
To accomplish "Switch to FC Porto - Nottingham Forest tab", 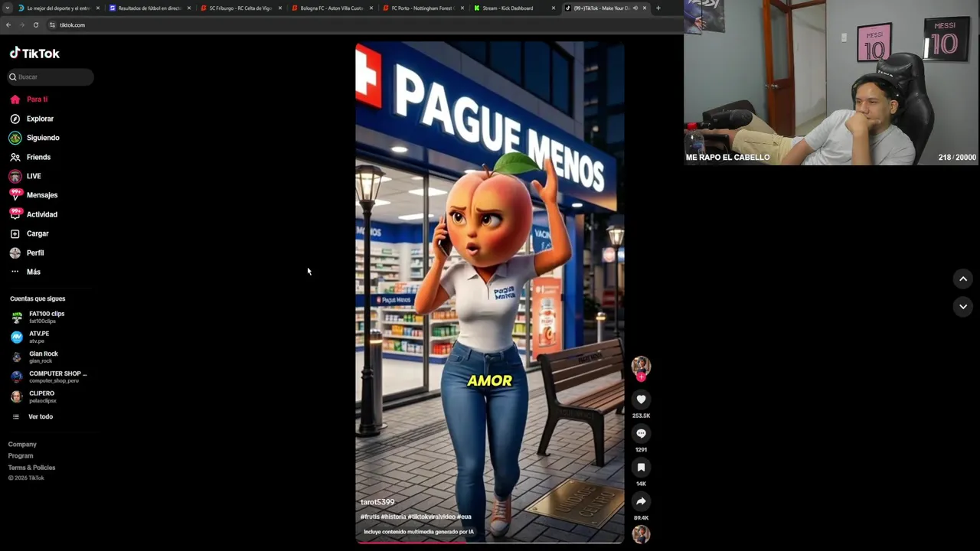I will (x=423, y=8).
